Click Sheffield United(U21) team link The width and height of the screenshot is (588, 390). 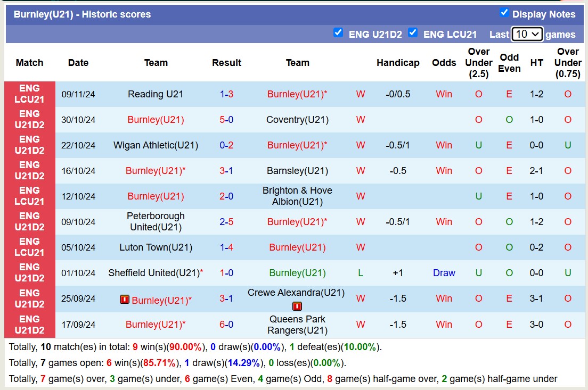(154, 273)
